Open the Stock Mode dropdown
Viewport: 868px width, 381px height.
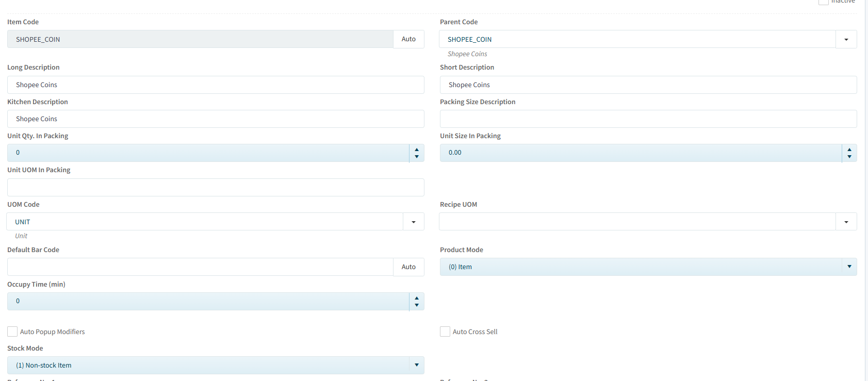point(216,366)
